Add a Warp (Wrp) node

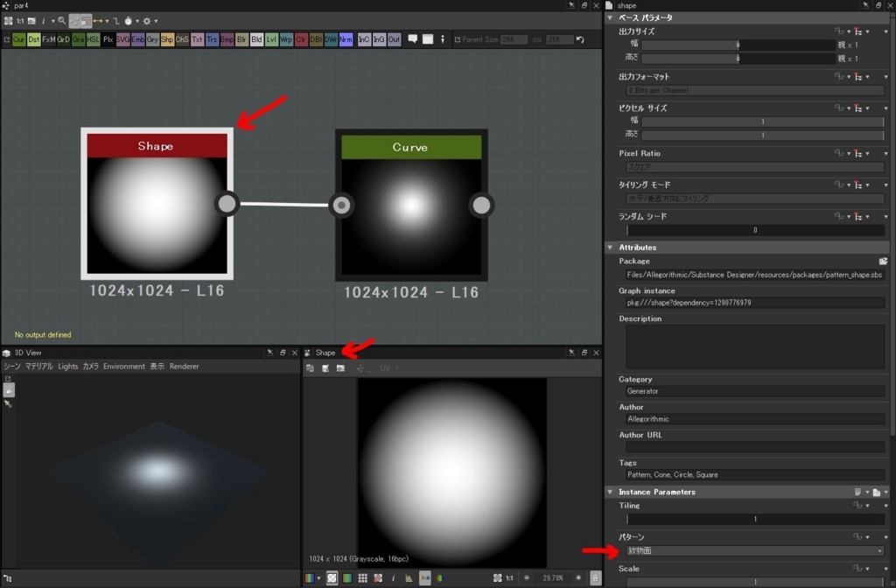pos(286,39)
